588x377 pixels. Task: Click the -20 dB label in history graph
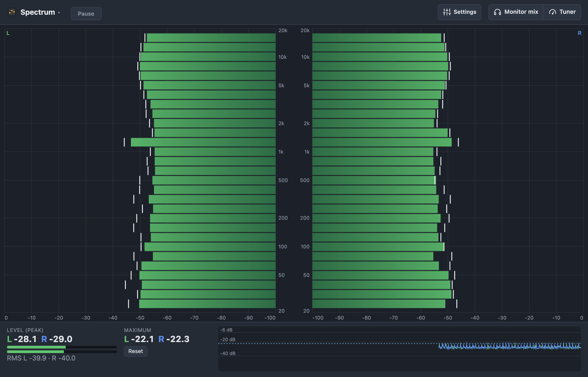click(x=228, y=339)
